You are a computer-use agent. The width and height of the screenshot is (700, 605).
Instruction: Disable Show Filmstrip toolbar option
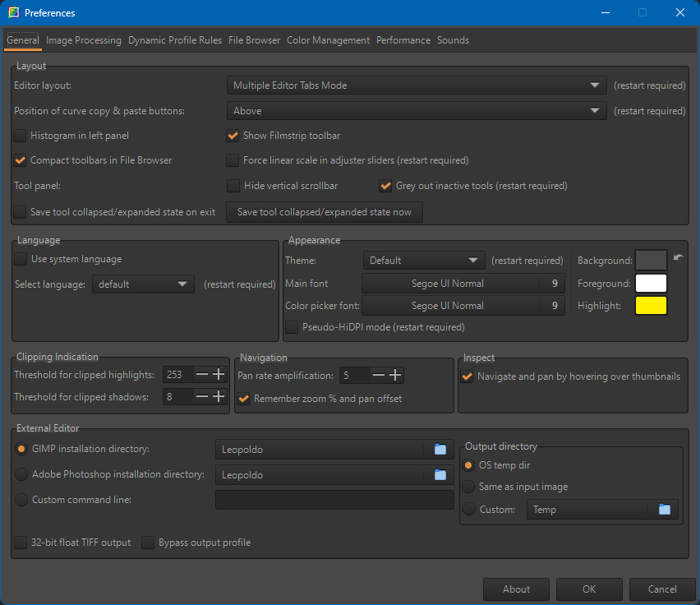pyautogui.click(x=233, y=136)
